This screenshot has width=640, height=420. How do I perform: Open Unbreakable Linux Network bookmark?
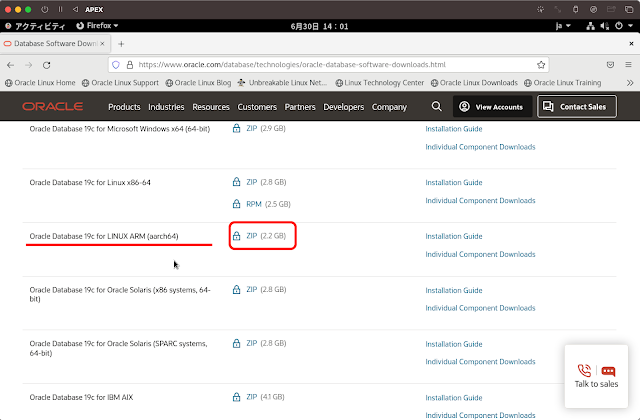[282, 83]
